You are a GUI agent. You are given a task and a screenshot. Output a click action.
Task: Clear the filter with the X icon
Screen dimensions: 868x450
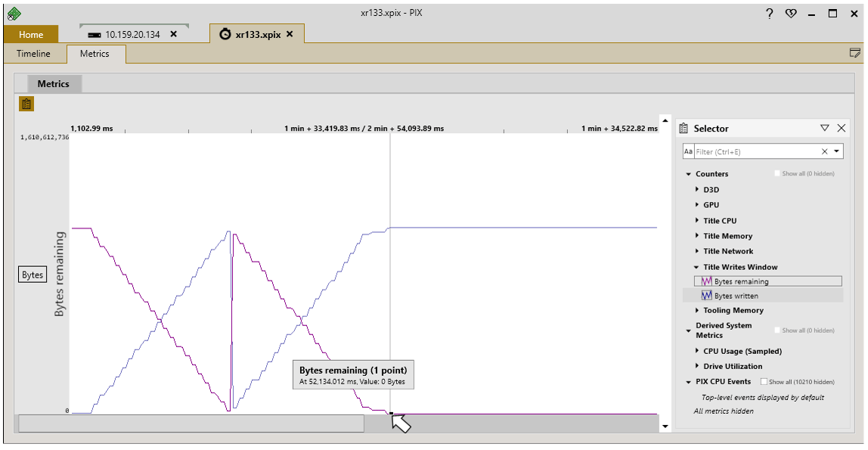pyautogui.click(x=825, y=151)
